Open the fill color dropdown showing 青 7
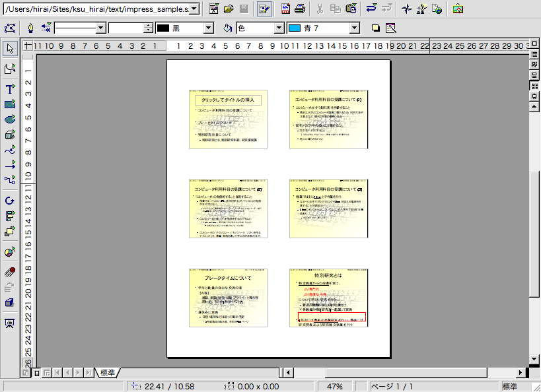 [x=354, y=28]
